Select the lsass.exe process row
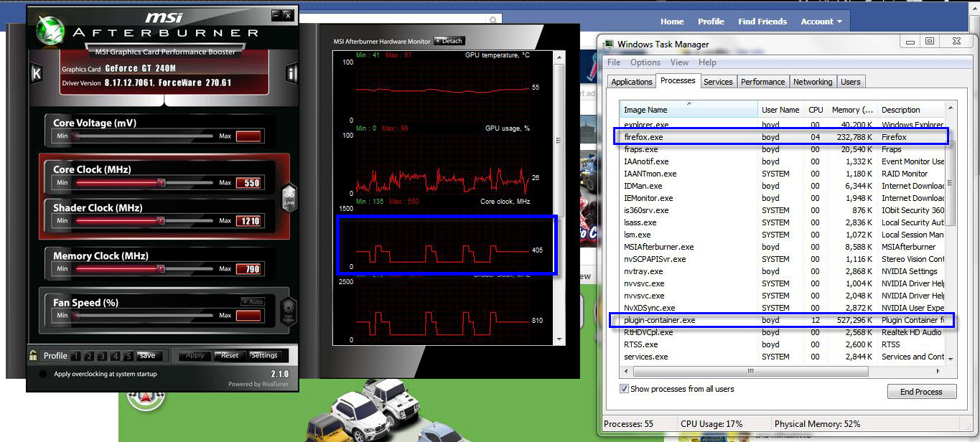This screenshot has width=980, height=442. (783, 222)
